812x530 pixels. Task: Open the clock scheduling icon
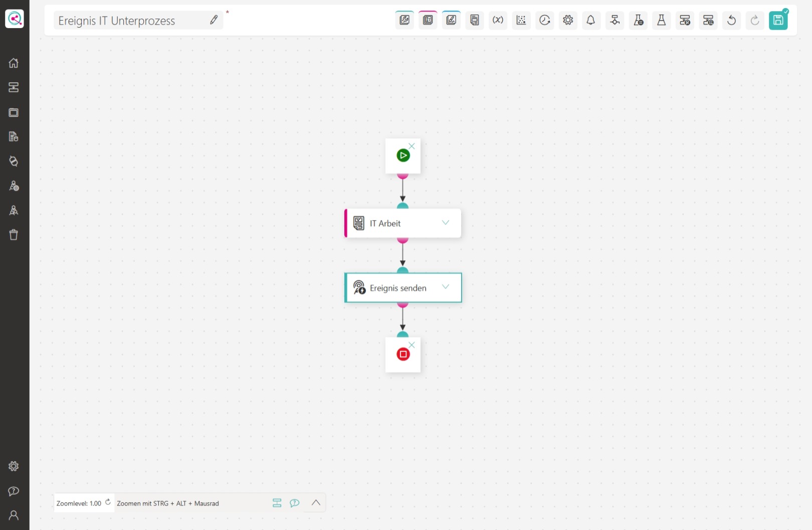(x=544, y=20)
